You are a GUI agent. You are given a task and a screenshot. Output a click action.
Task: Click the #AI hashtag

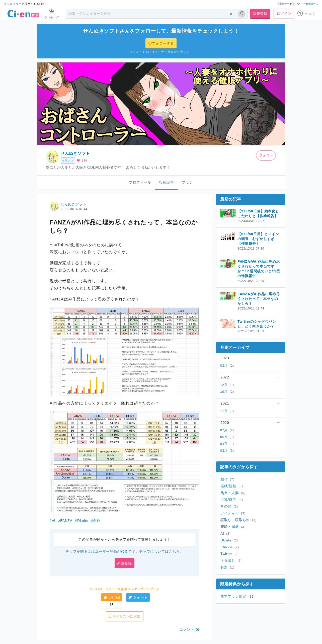(x=52, y=521)
